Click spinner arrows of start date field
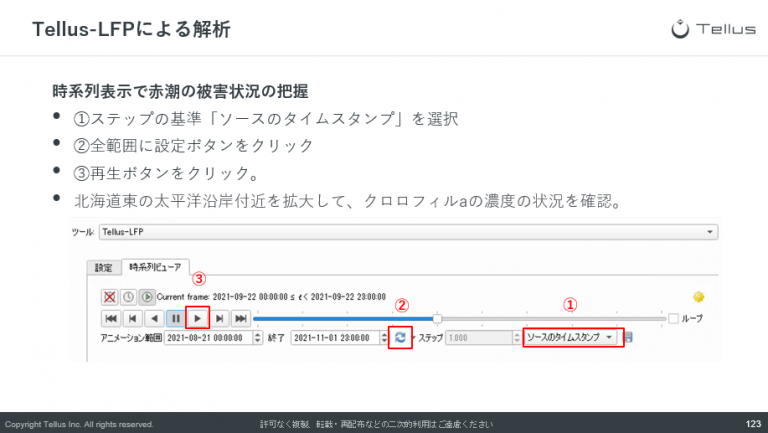Viewport: 768px width, 433px height. (x=258, y=337)
